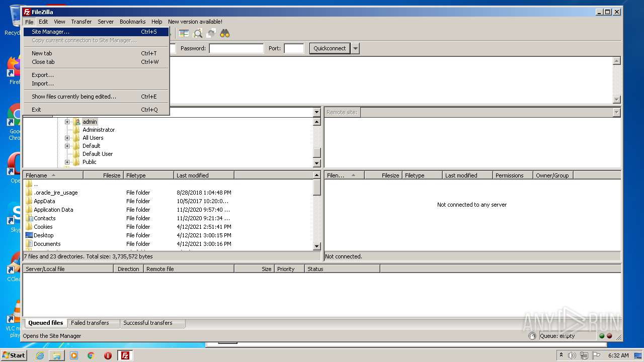The height and width of the screenshot is (362, 644).
Task: Click the queue status icon beside 'Queue: empty'
Action: coord(532,336)
